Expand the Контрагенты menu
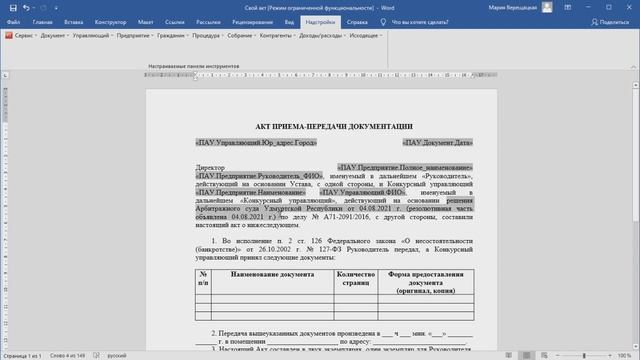 coord(278,36)
